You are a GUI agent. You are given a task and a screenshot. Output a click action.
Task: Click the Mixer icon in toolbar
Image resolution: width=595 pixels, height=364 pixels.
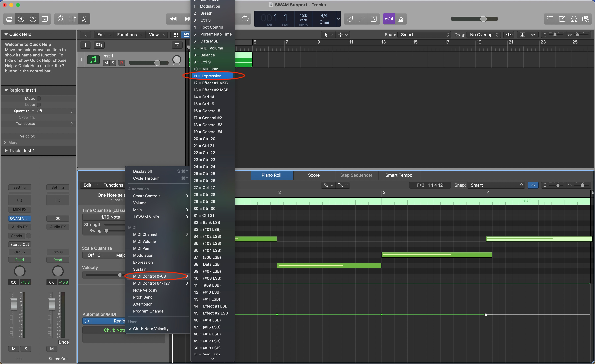point(72,19)
